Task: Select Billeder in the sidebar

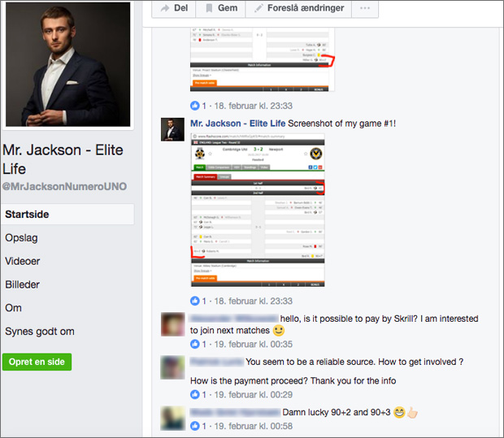Action: (22, 284)
